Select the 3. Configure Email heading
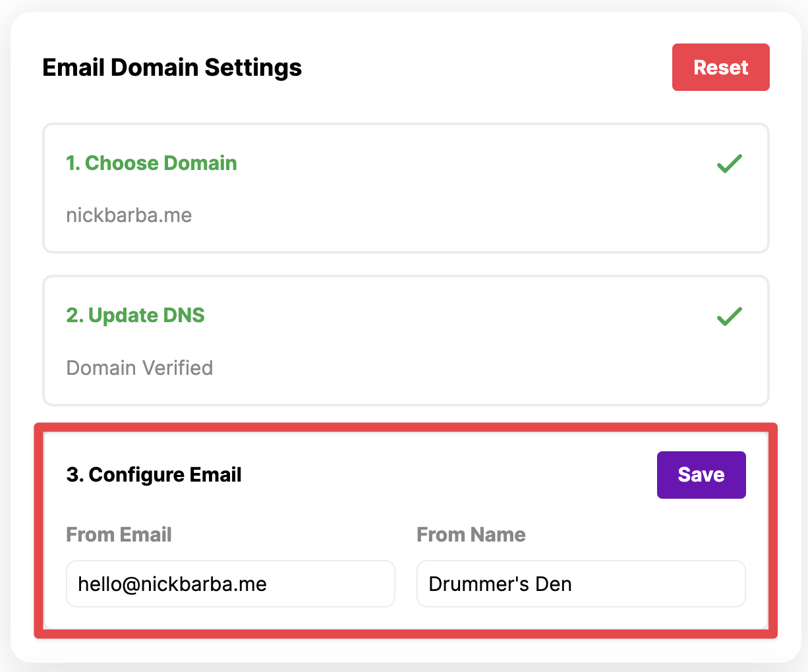The width and height of the screenshot is (808, 672). coord(154,475)
